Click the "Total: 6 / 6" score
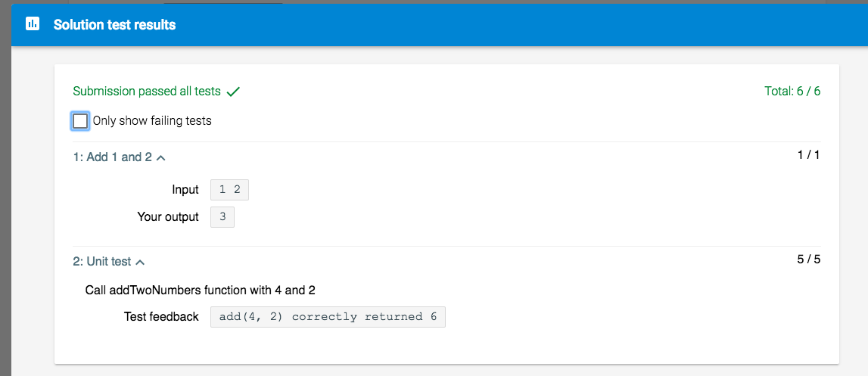Screen dimensions: 868x376 (792, 92)
